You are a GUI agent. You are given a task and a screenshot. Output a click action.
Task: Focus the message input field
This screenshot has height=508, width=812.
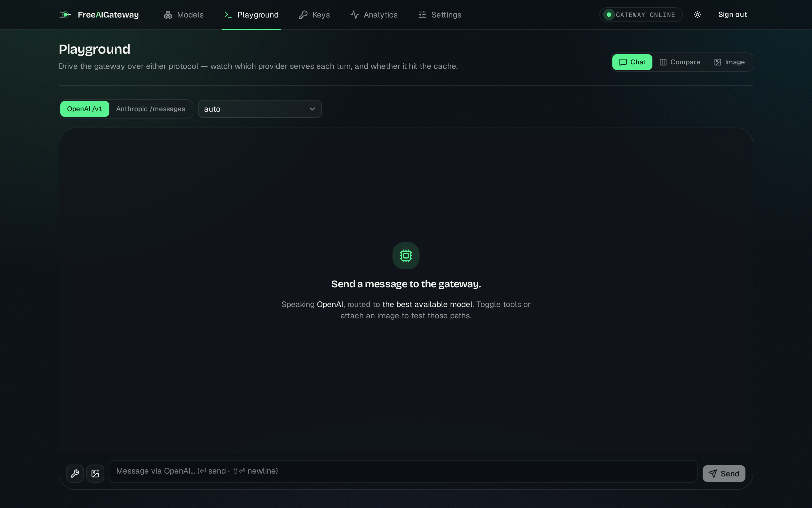point(403,471)
